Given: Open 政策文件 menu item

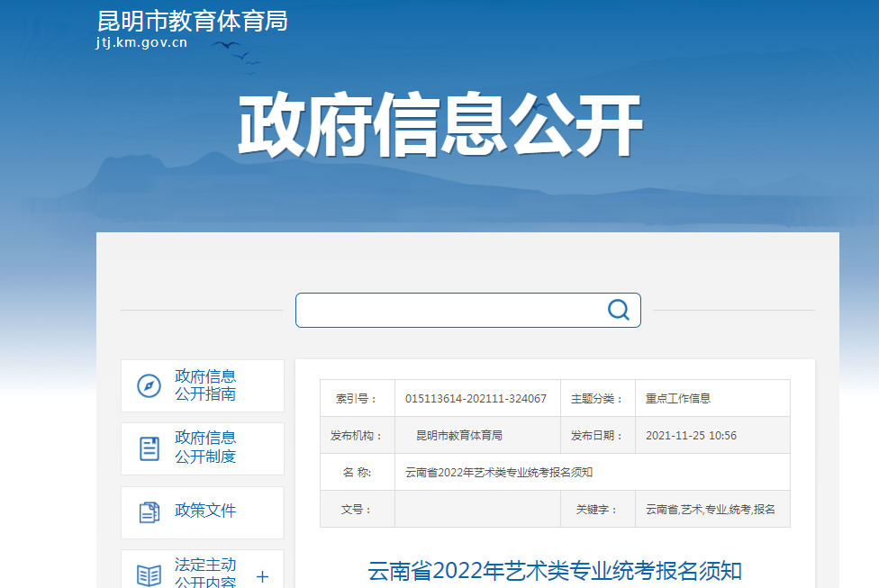Looking at the screenshot, I should tap(203, 512).
